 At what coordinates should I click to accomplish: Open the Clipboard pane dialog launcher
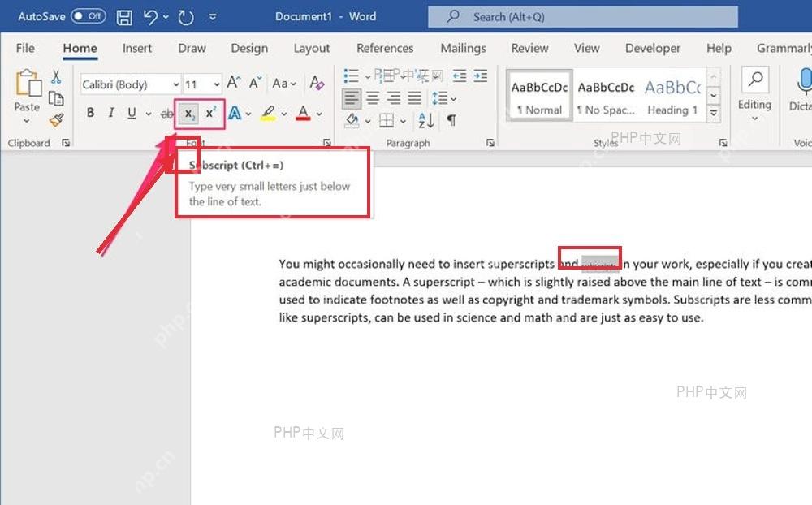[x=66, y=142]
